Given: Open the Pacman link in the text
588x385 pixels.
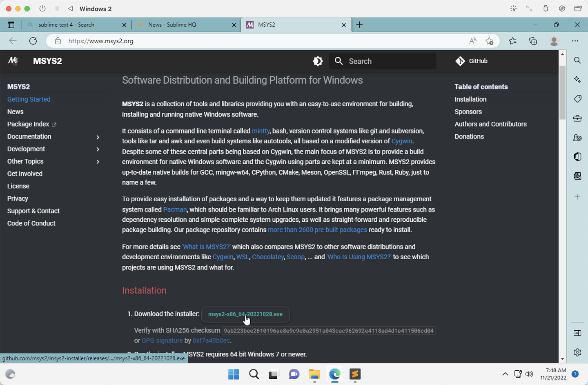Looking at the screenshot, I should (x=175, y=209).
